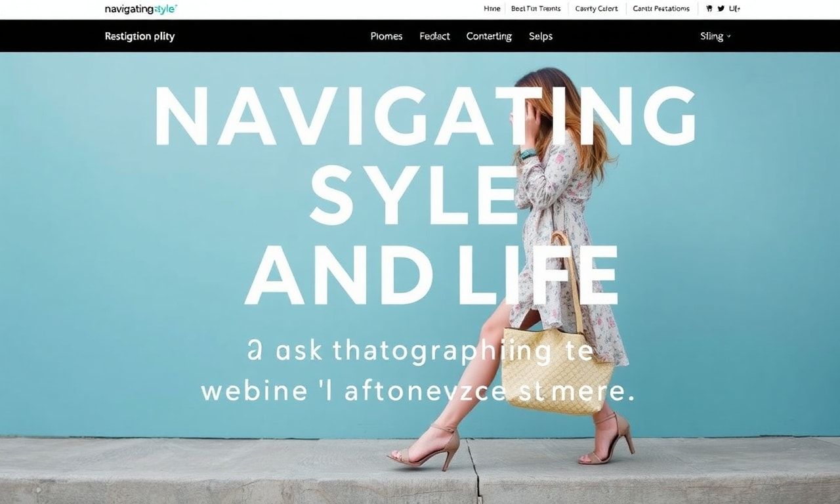Expand the Sfiing dropdown menu

(715, 36)
